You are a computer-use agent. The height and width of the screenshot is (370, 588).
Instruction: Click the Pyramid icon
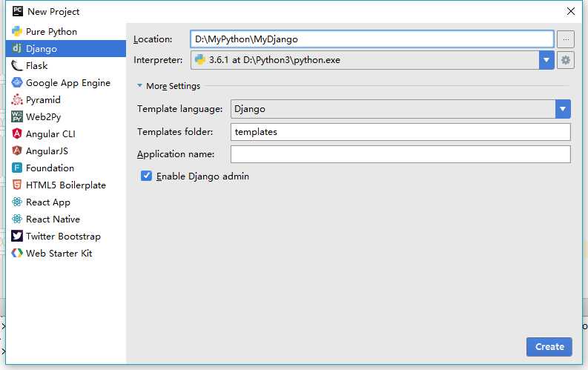(17, 99)
